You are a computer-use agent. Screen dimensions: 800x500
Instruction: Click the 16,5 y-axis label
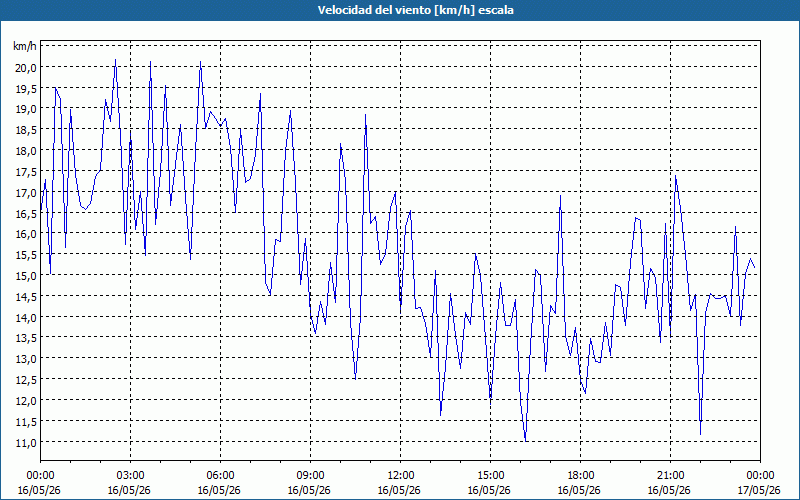[26, 213]
